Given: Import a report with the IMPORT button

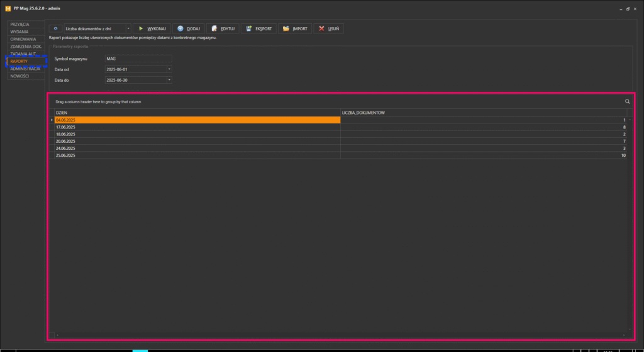Looking at the screenshot, I should [x=295, y=29].
